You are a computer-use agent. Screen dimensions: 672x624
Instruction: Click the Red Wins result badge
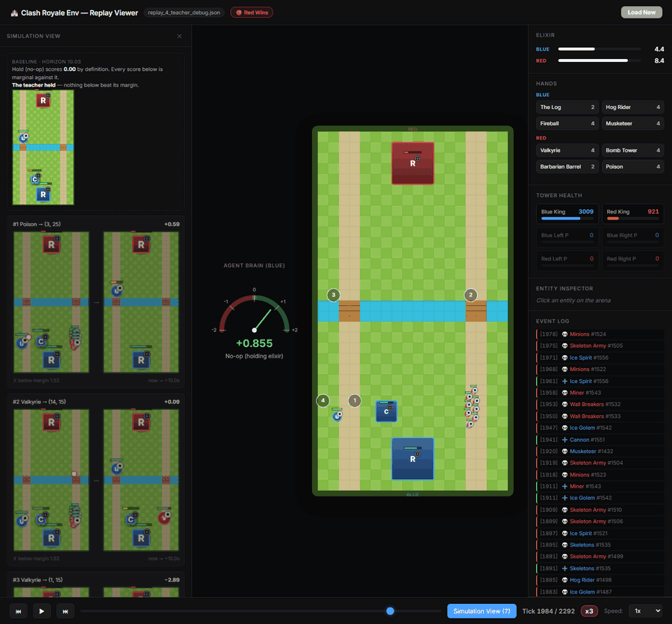252,13
